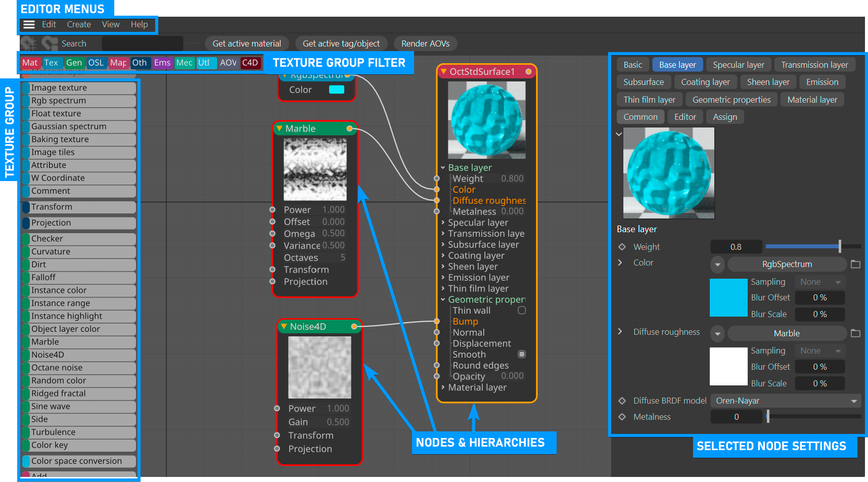The width and height of the screenshot is (868, 482).
Task: Click the Marble texture link button
Action: [787, 333]
